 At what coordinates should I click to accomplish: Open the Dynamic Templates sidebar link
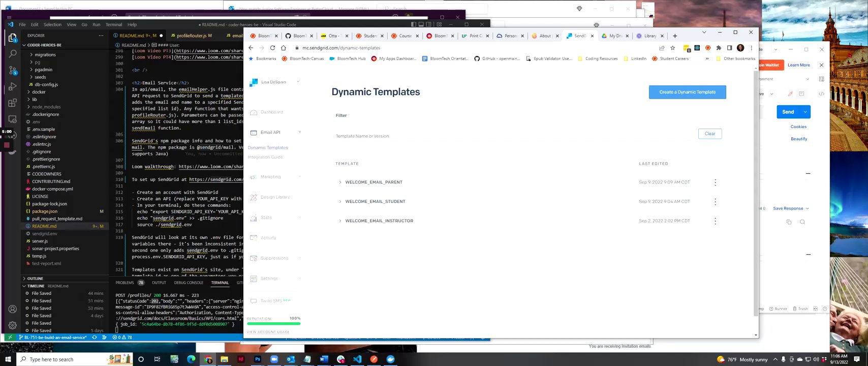pos(268,147)
